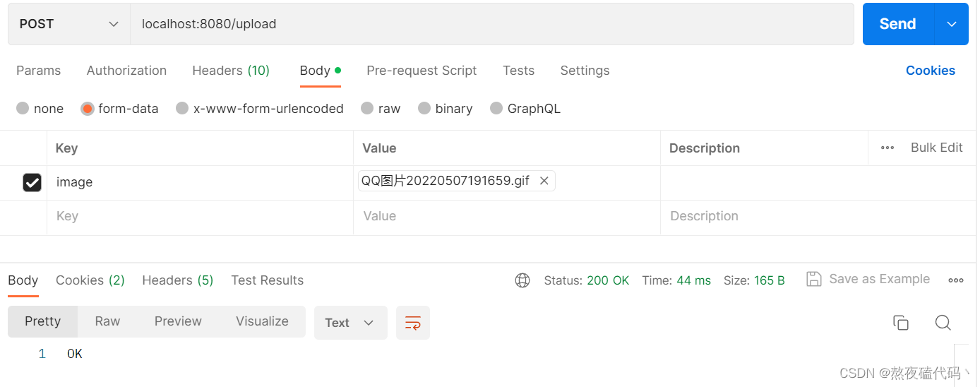Select the none body type
The image size is (980, 387).
[40, 109]
